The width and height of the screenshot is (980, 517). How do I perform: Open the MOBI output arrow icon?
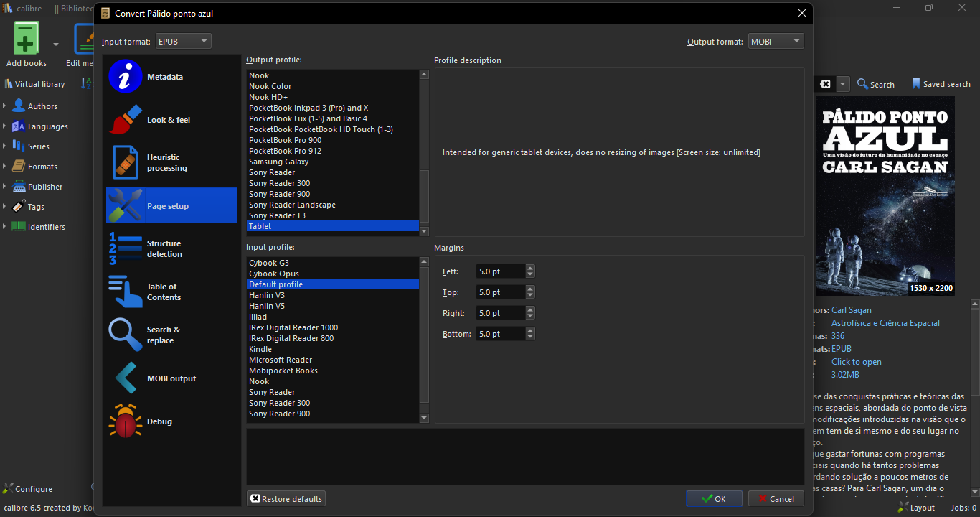pos(126,378)
